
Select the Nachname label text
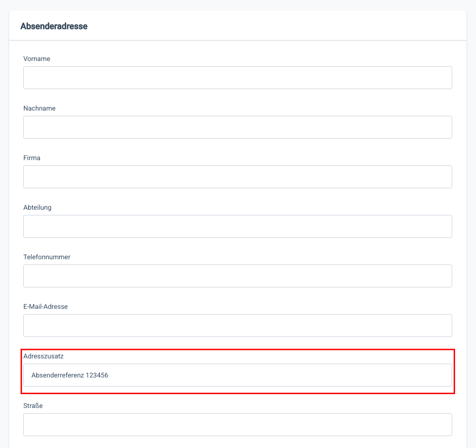click(40, 109)
